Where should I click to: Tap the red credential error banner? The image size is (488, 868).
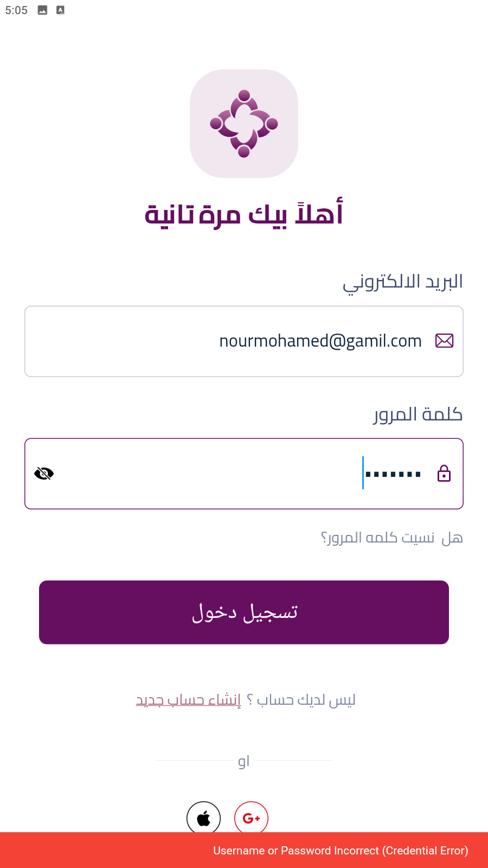[244, 850]
